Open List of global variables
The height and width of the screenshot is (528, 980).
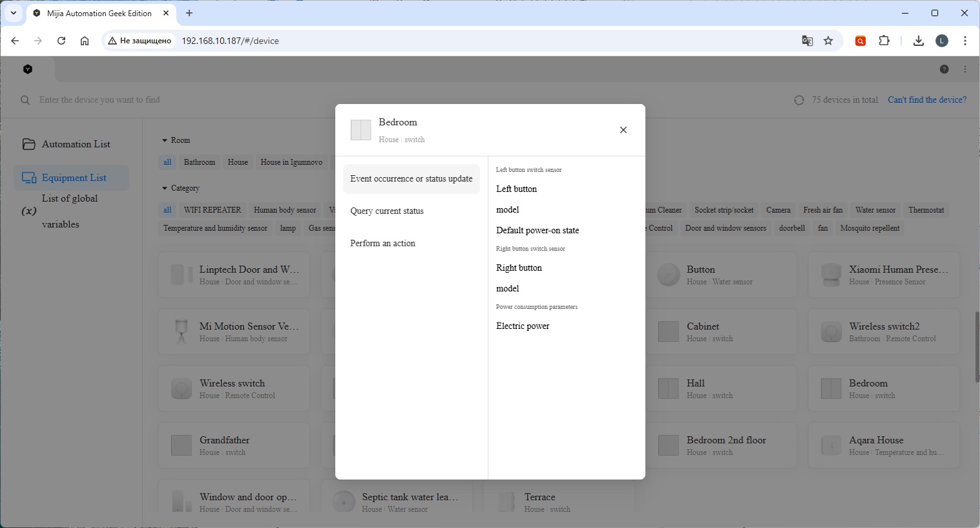[x=71, y=211]
